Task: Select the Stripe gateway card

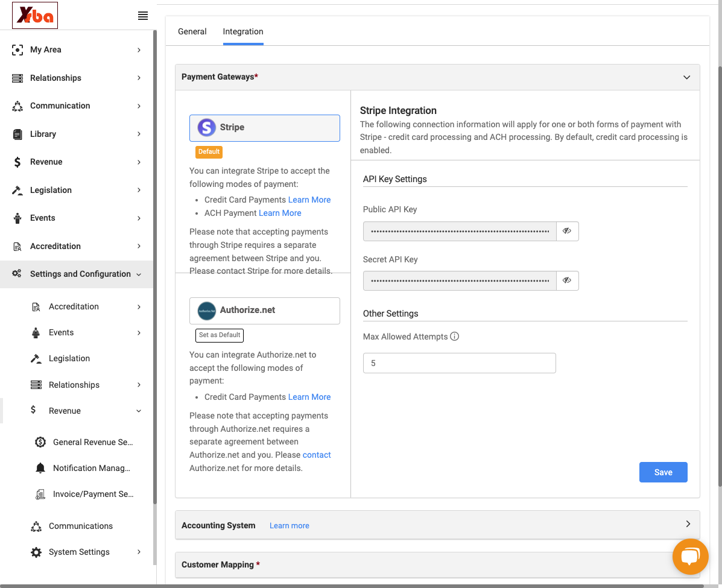Action: click(x=265, y=128)
